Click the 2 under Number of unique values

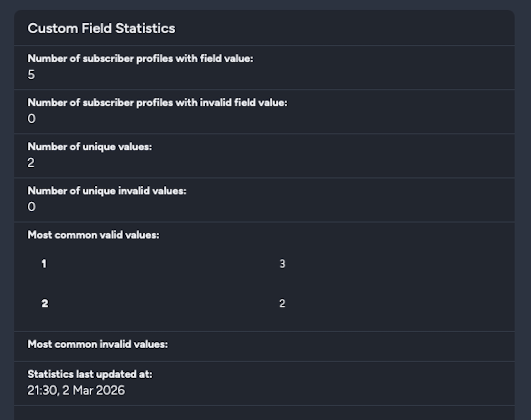[x=31, y=163]
